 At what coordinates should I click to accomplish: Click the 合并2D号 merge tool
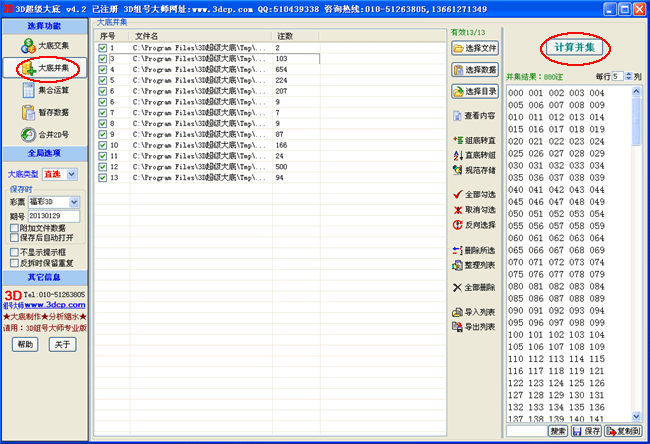pos(45,134)
